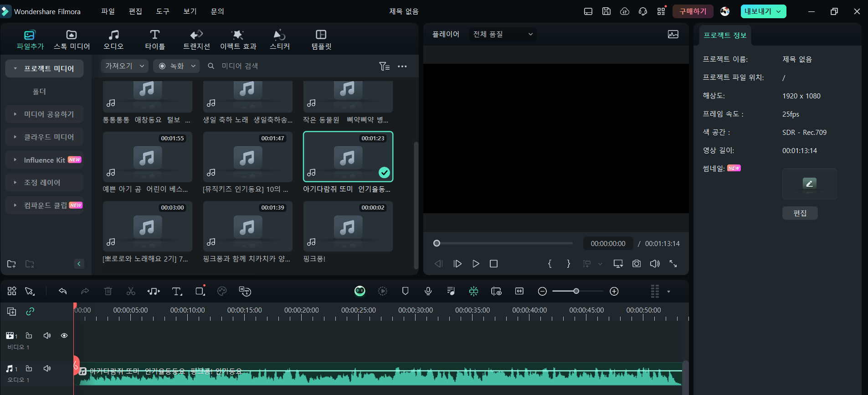This screenshot has width=868, height=395.
Task: Open the 문의 menu
Action: pos(217,11)
